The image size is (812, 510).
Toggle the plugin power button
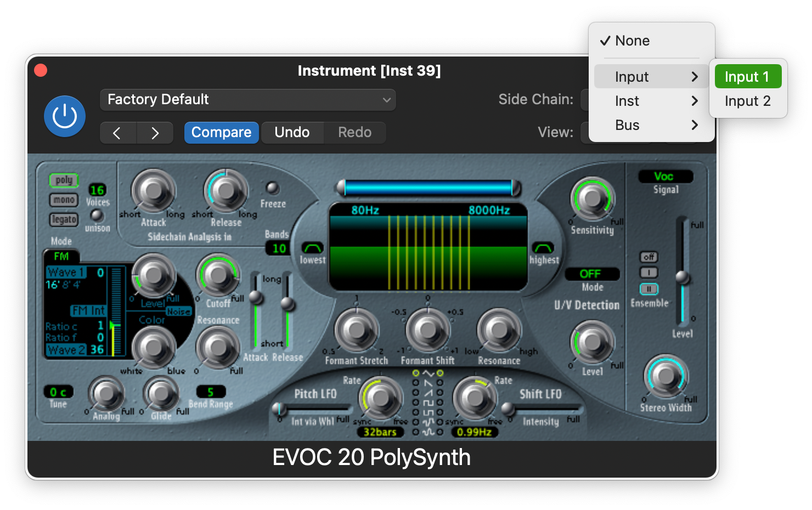click(65, 116)
